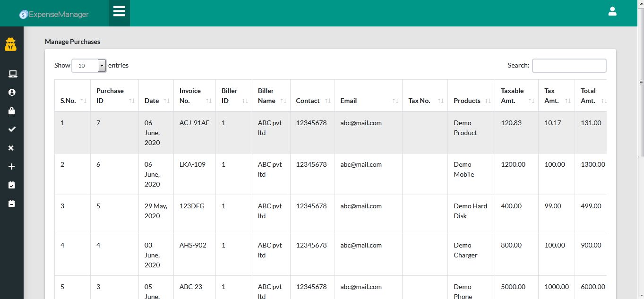Viewport: 644px width, 299px height.
Task: Click the yellow spy avatar icon
Action: coord(11,44)
